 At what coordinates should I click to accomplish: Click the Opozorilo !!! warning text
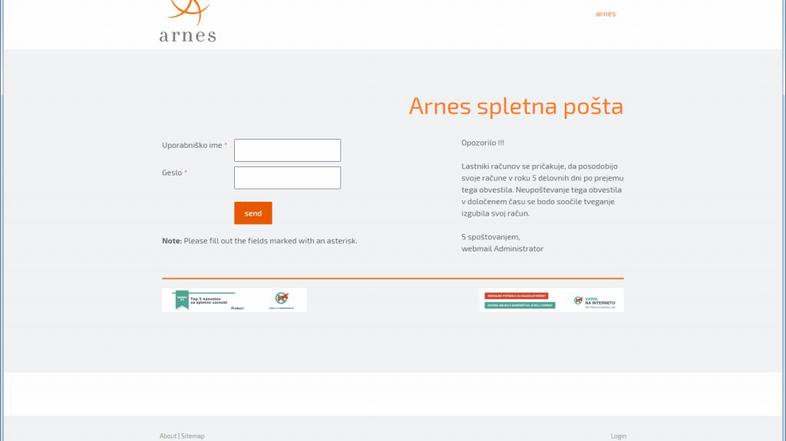click(483, 143)
